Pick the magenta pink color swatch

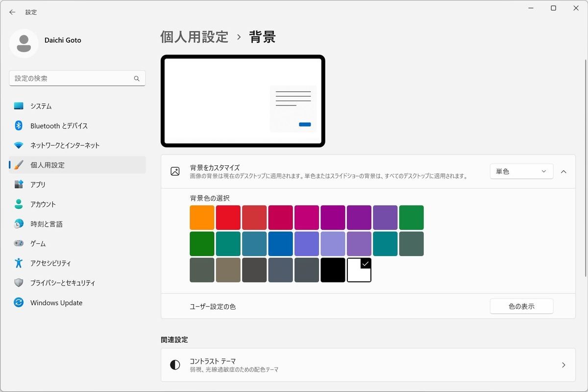[x=307, y=217]
